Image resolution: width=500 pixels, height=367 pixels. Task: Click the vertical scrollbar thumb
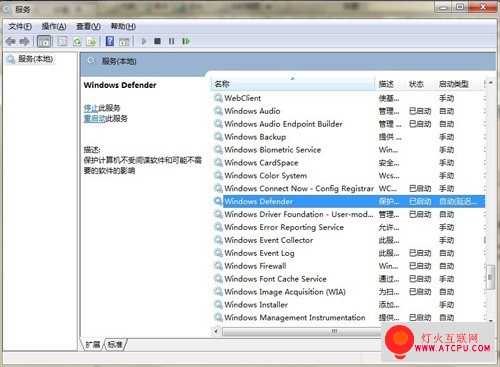pos(490,277)
